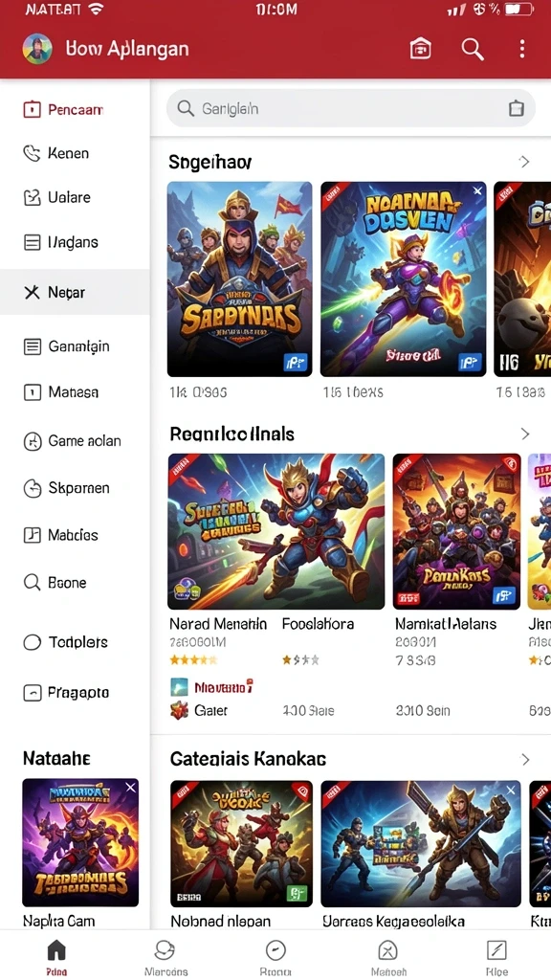Switch to the Home tab in the bottom bar
Image resolution: width=551 pixels, height=980 pixels.
(56, 957)
